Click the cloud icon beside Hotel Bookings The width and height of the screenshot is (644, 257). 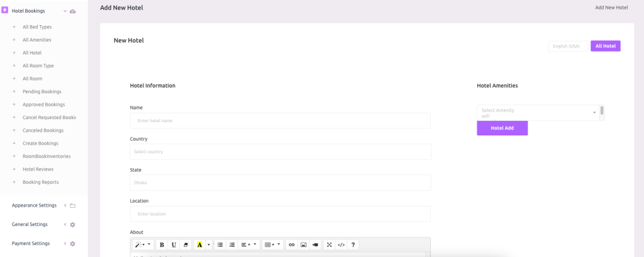coord(73,11)
